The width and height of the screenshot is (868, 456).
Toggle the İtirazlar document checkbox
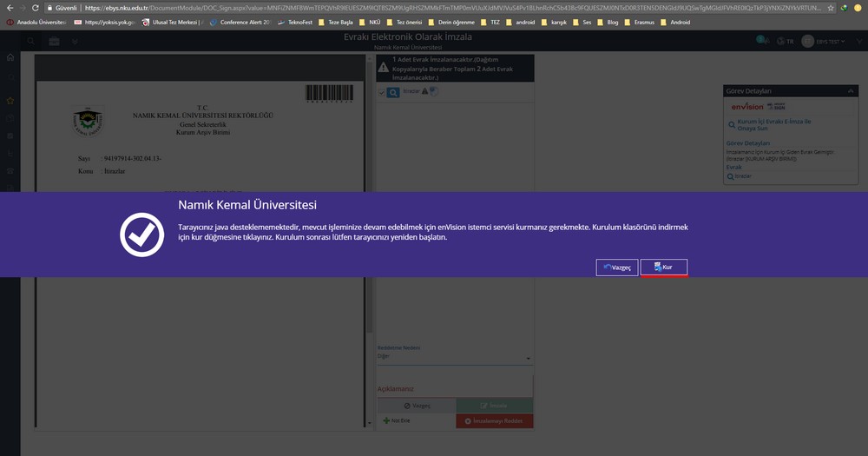click(x=381, y=93)
